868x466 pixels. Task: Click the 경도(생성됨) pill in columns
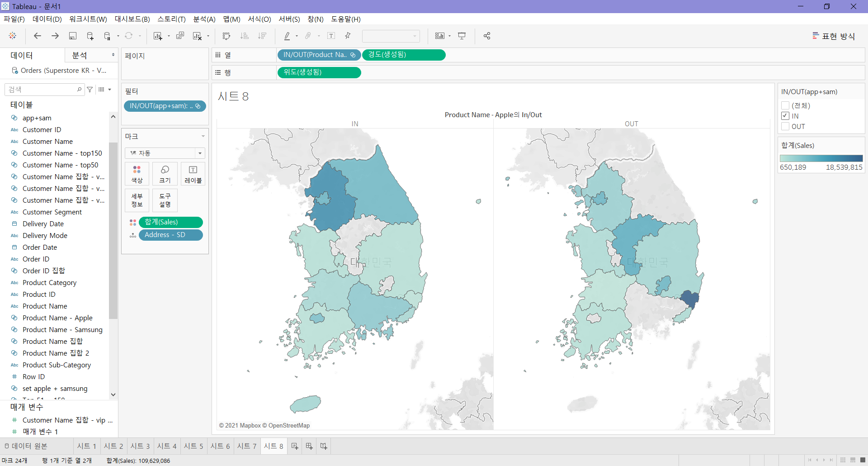(x=404, y=55)
